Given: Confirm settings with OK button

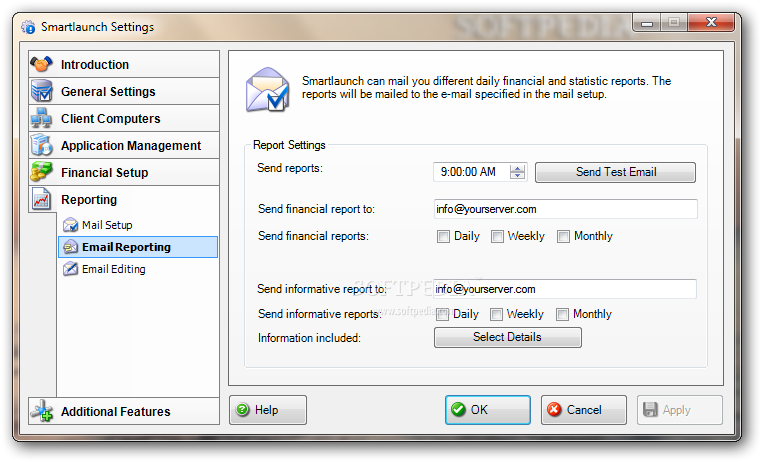Looking at the screenshot, I should (487, 410).
